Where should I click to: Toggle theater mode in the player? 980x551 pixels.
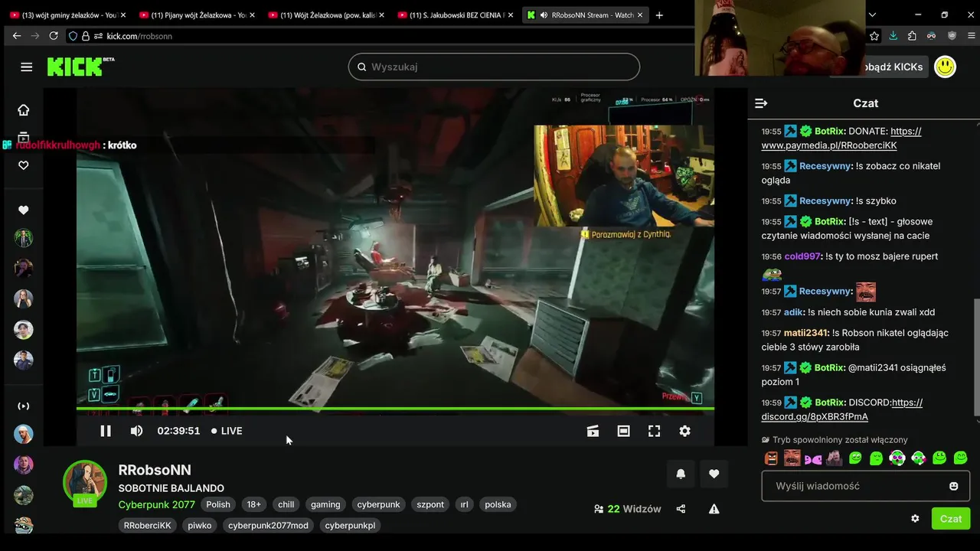[x=624, y=431]
